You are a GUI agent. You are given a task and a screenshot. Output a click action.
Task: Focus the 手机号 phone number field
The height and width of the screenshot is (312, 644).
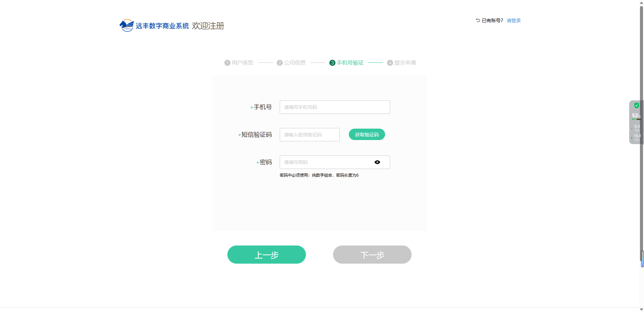(335, 107)
